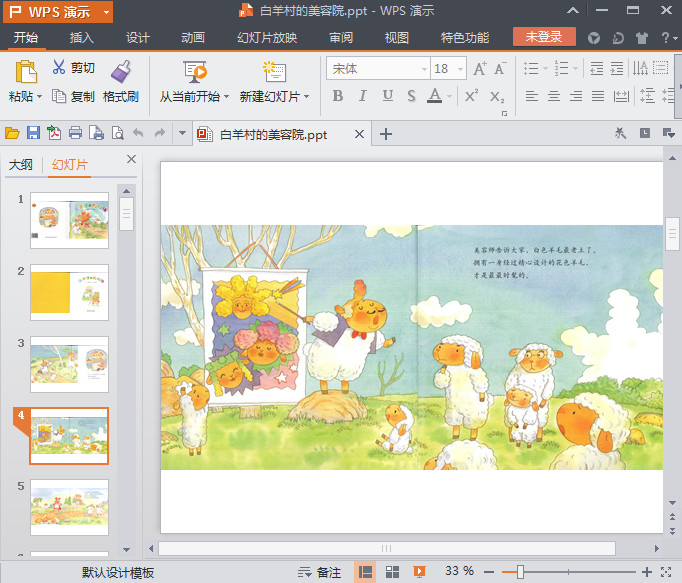Screen dimensions: 682x583
Task: Click the 未登录 login button
Action: click(544, 37)
